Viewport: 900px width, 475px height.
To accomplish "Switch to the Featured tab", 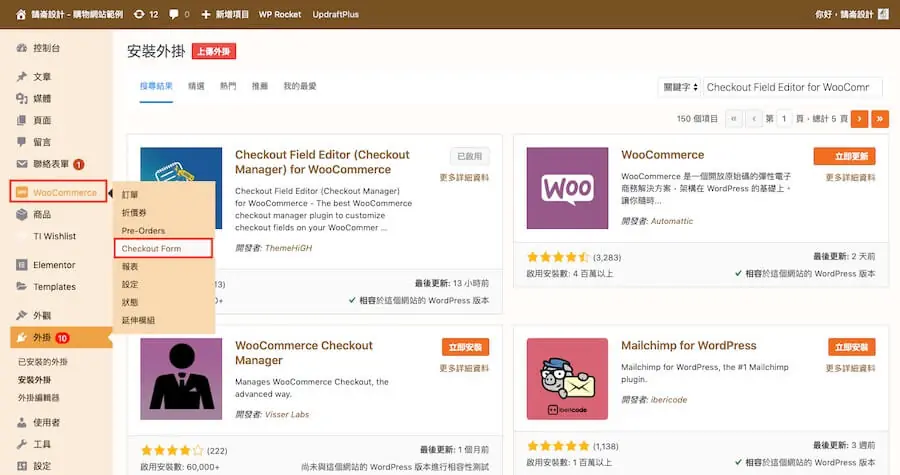I will point(196,86).
